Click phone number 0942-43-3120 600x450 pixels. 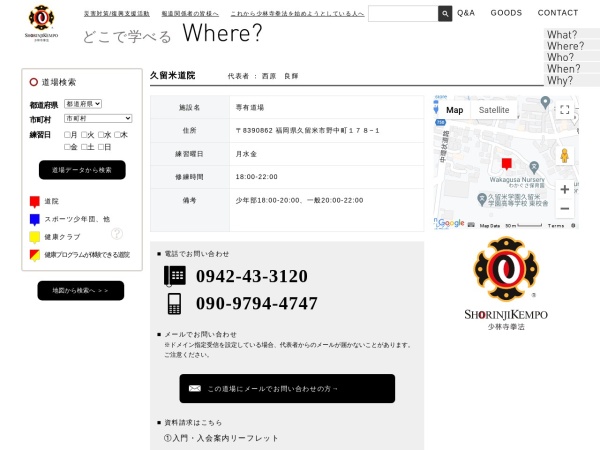(x=252, y=276)
